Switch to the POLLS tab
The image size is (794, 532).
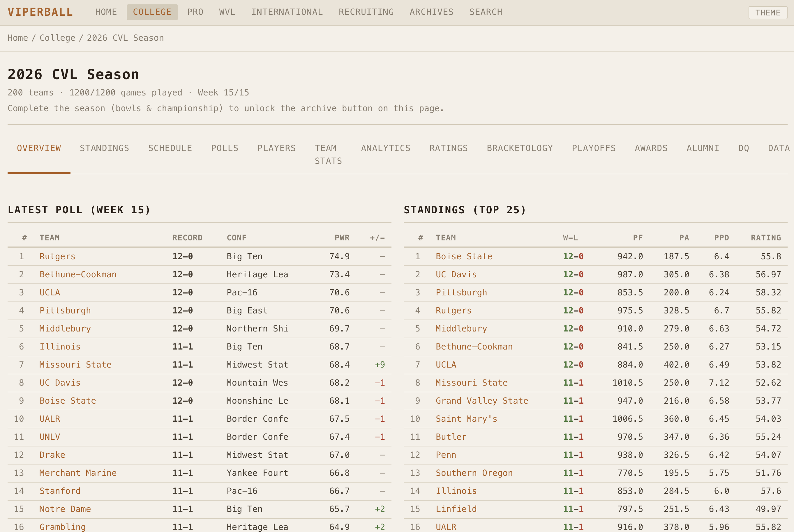coord(225,148)
